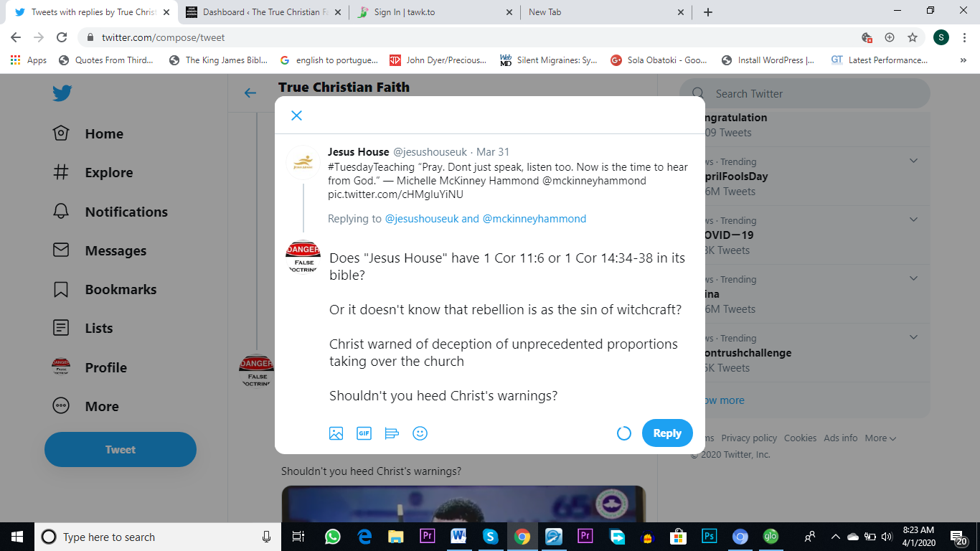
Task: Switch to the Dashboard browser tab
Action: pos(263,12)
